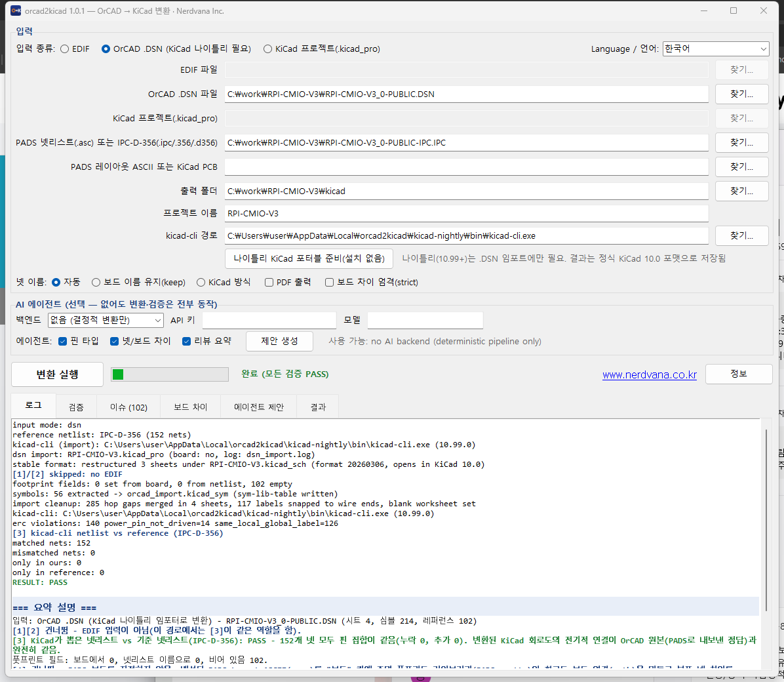This screenshot has width=784, height=682.
Task: Click the empty PADS 레이아웃 ASCII field
Action: 467,167
